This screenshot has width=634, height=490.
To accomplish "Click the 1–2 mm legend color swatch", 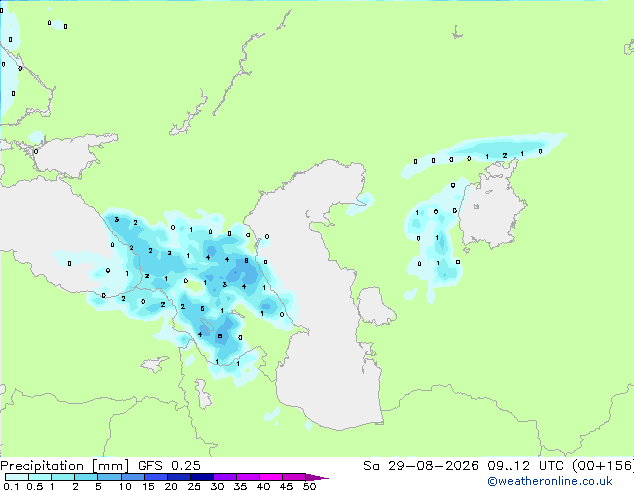I will [63, 477].
